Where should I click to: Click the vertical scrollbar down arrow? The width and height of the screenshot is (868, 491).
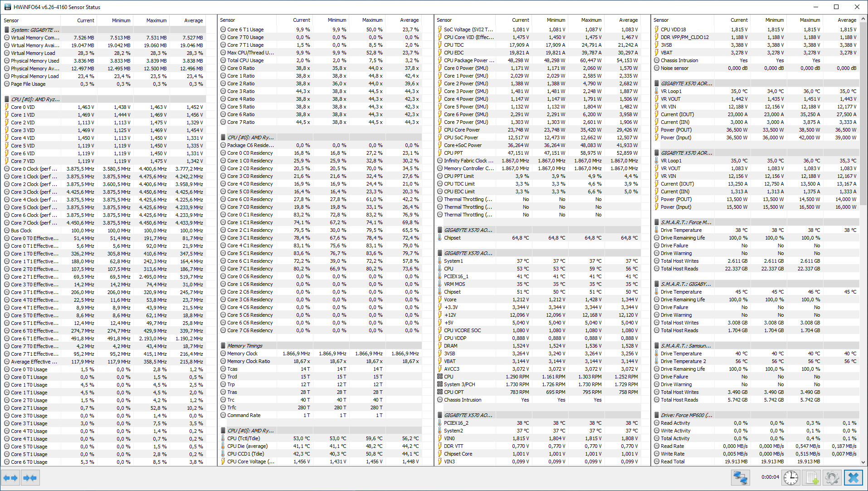point(863,462)
